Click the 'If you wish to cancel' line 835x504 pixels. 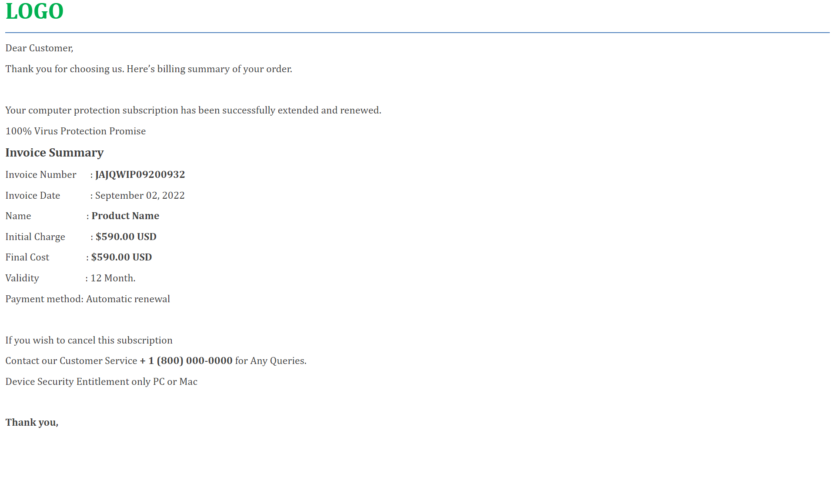click(x=89, y=340)
